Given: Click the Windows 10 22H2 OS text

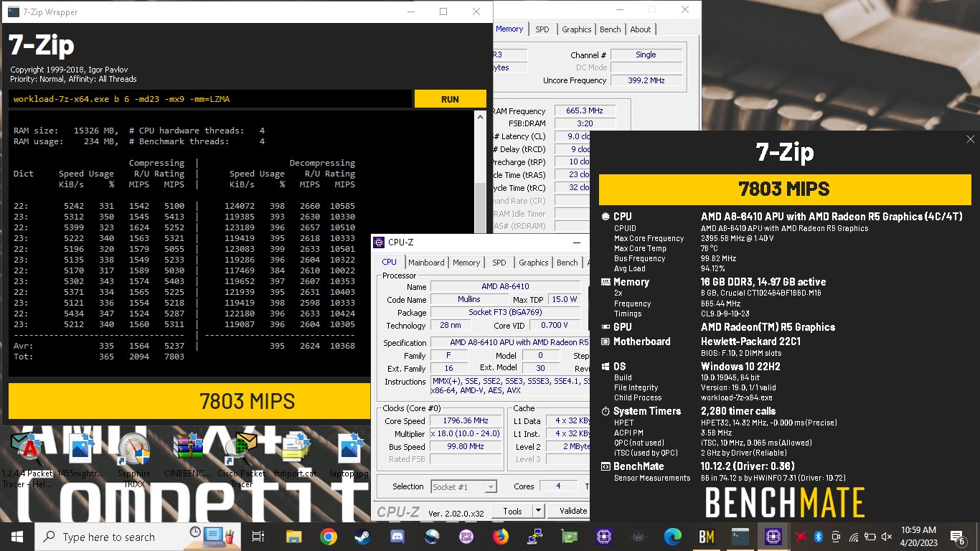Looking at the screenshot, I should (x=740, y=367).
